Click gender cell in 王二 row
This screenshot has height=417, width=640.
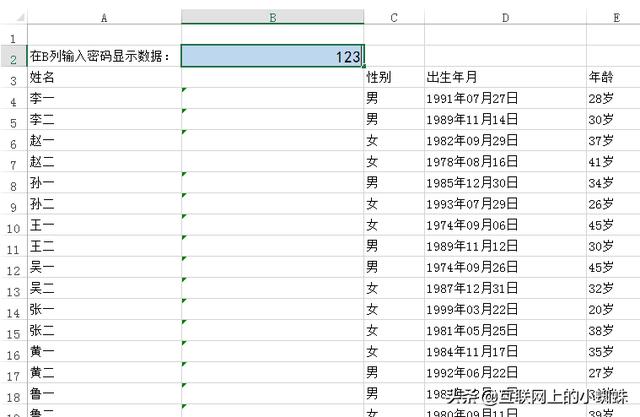[x=394, y=246]
